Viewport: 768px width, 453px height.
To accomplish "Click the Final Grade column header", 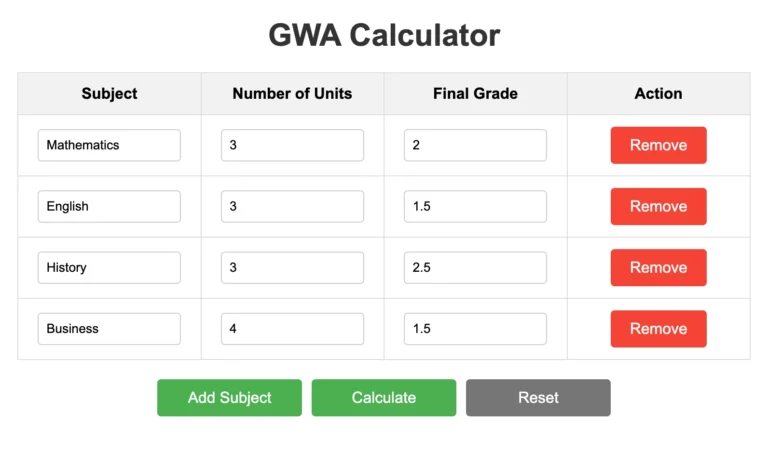I will coord(475,94).
